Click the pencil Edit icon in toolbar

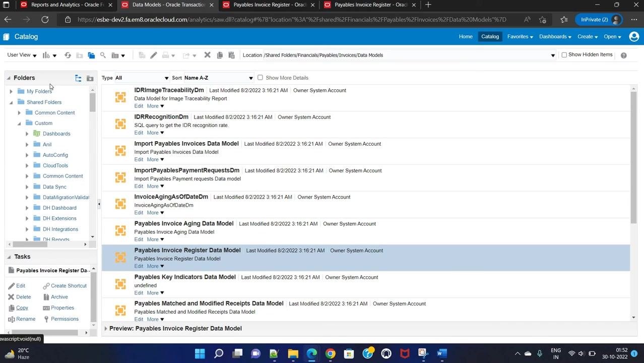pos(154,55)
